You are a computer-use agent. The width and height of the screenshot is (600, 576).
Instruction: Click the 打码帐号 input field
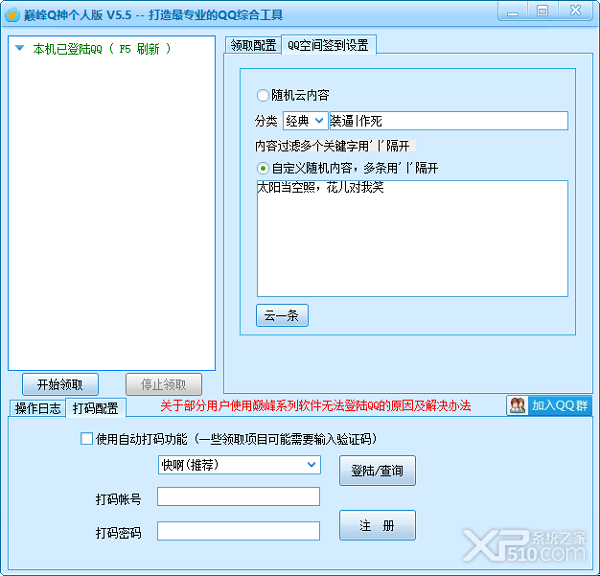click(238, 496)
